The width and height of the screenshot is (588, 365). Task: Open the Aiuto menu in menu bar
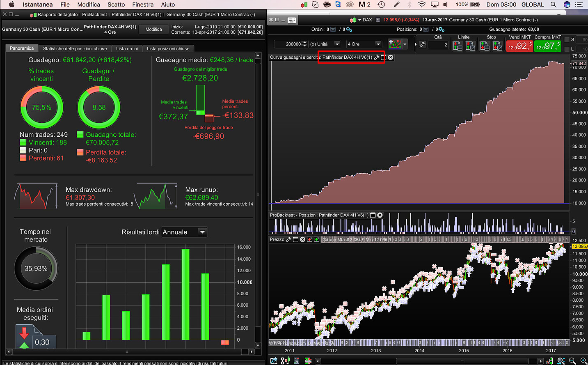point(168,5)
